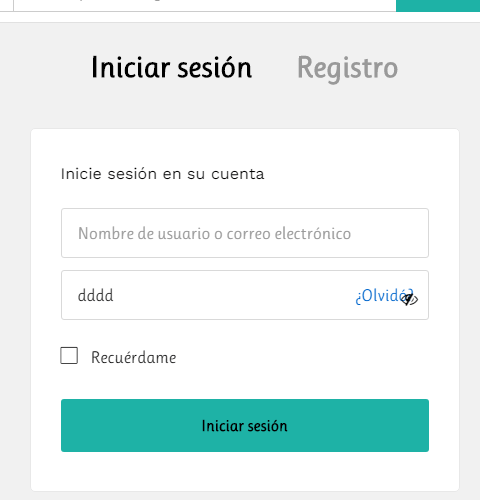Click the typed text dddd in the password box
The width and height of the screenshot is (480, 500).
click(x=96, y=296)
